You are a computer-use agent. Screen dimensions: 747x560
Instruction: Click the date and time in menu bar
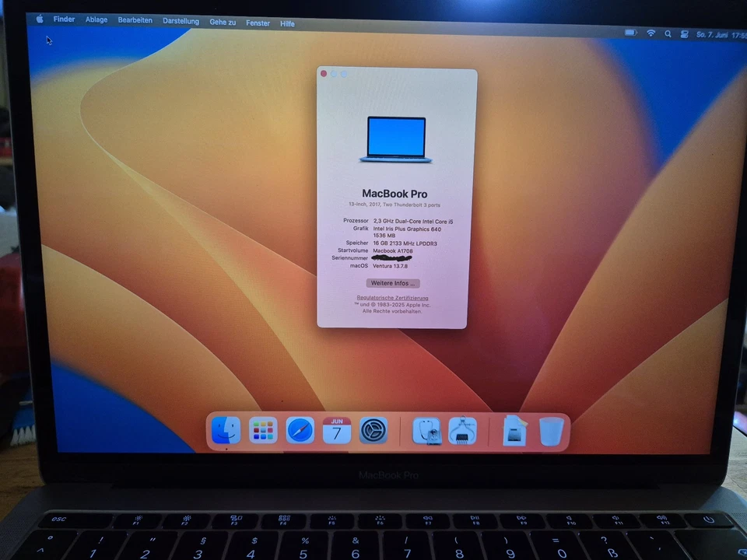point(721,35)
